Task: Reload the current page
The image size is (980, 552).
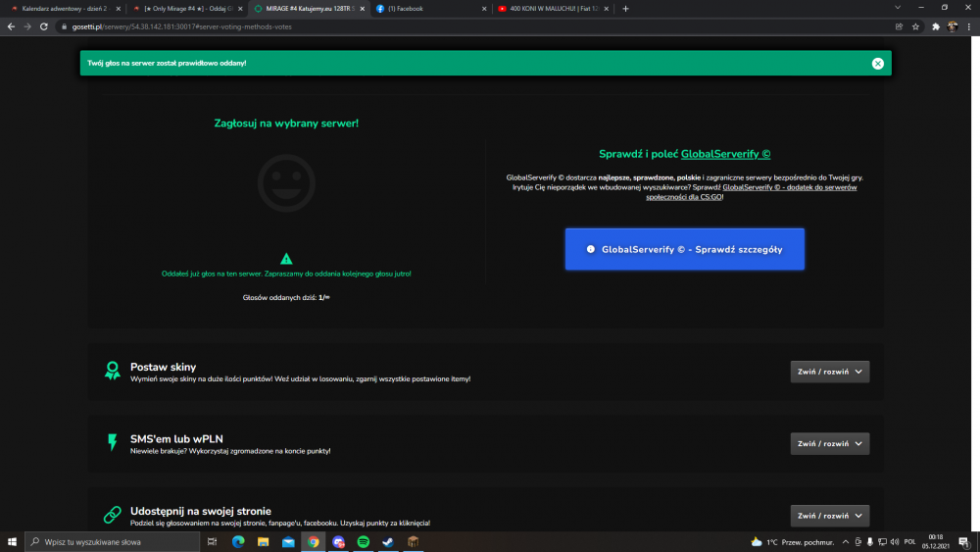Action: 44,26
